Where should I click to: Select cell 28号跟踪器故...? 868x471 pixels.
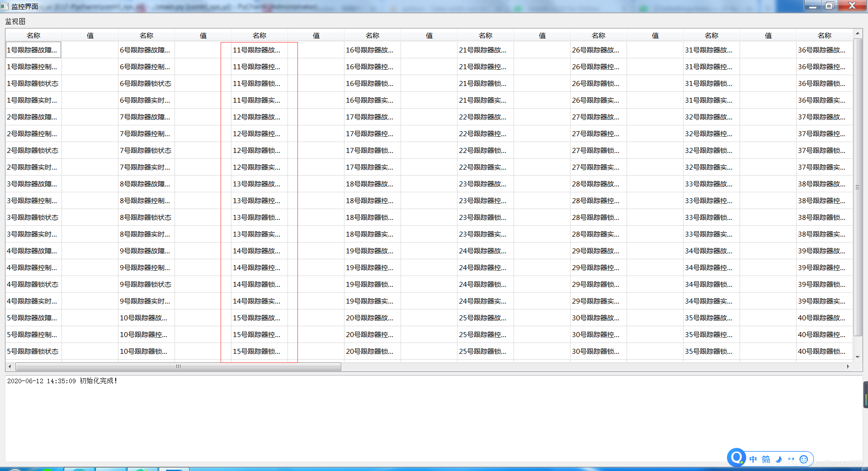[x=599, y=184]
